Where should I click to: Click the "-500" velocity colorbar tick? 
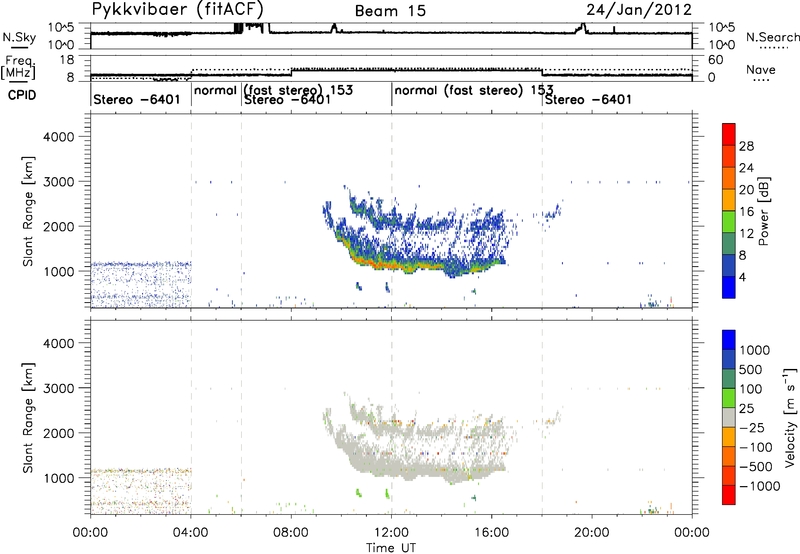click(756, 467)
